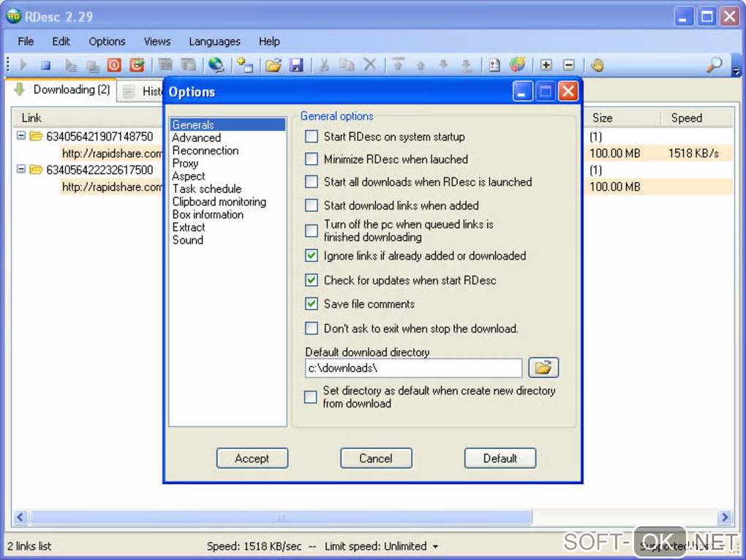Open the globe browser toolbar icon
The width and height of the screenshot is (746, 560).
(216, 64)
